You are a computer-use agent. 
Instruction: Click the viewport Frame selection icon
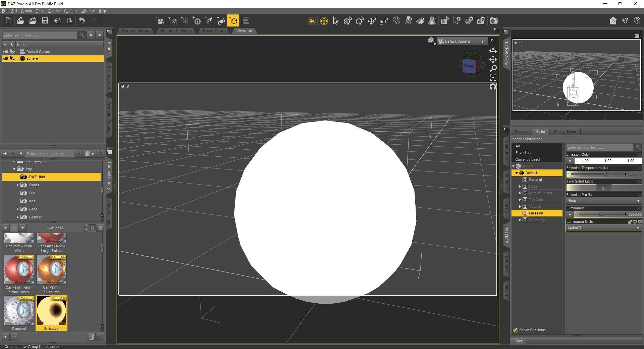pyautogui.click(x=493, y=78)
